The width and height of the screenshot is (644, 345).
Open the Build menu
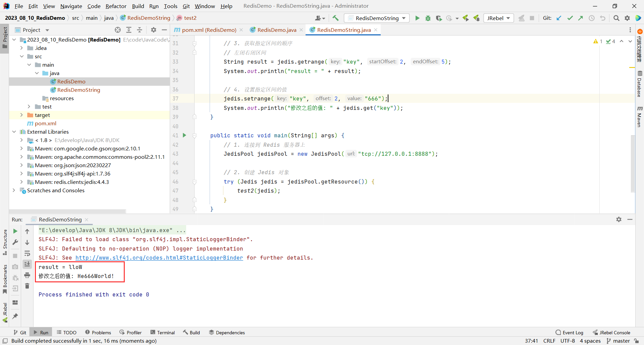pyautogui.click(x=138, y=6)
